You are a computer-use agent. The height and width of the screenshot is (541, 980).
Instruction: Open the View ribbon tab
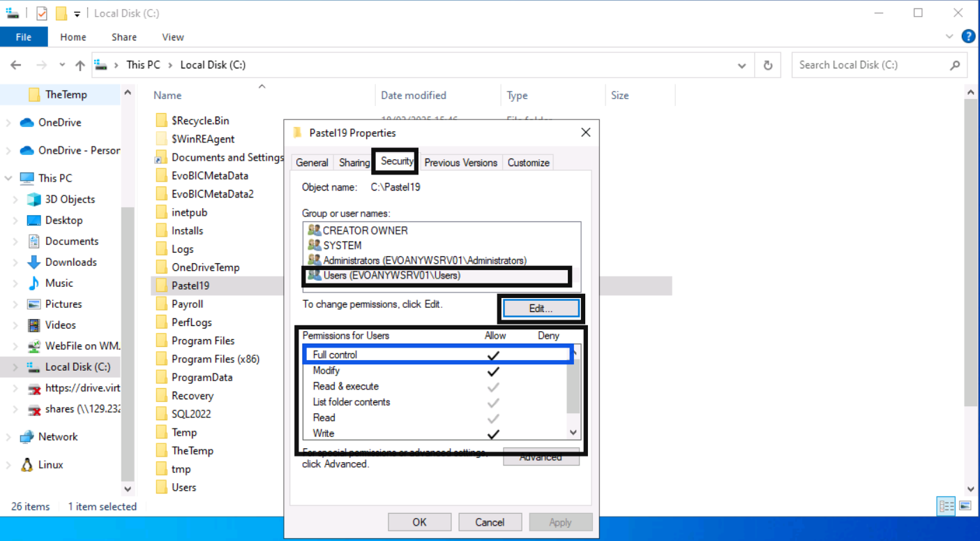[173, 37]
